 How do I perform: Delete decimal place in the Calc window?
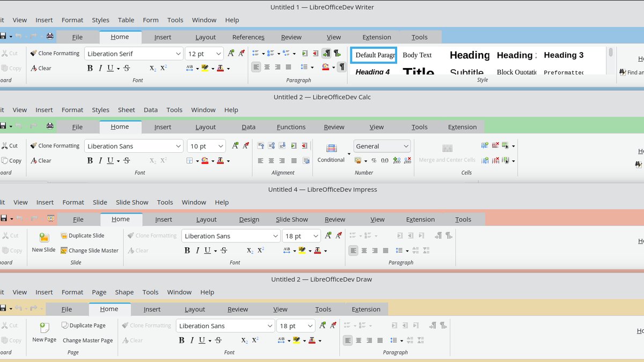coord(407,160)
